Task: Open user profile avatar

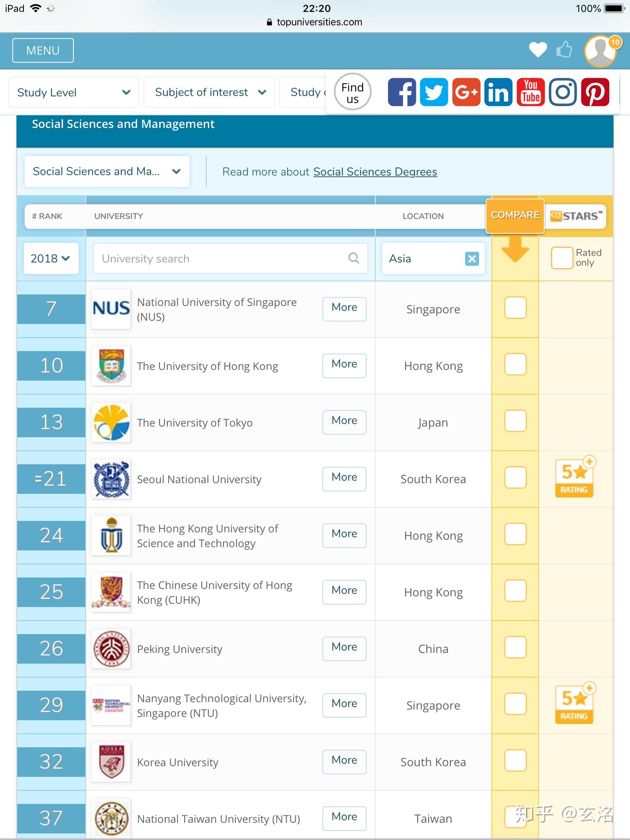Action: tap(601, 51)
